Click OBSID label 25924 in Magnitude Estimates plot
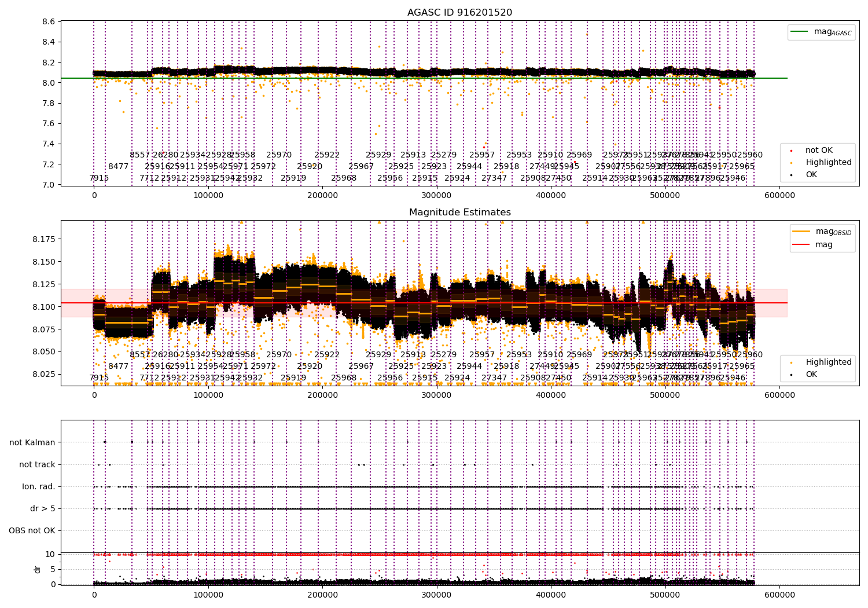Viewport: 868px width, 608px height. [457, 378]
